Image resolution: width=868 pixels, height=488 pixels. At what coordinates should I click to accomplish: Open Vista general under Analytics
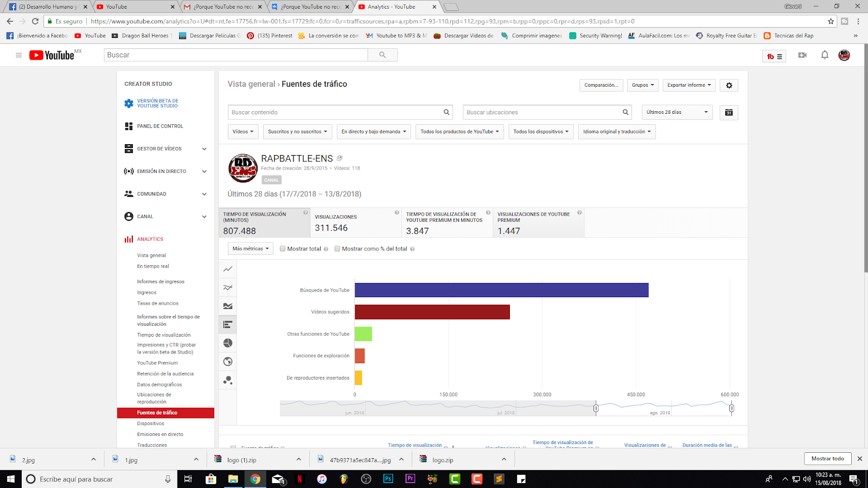click(x=151, y=255)
